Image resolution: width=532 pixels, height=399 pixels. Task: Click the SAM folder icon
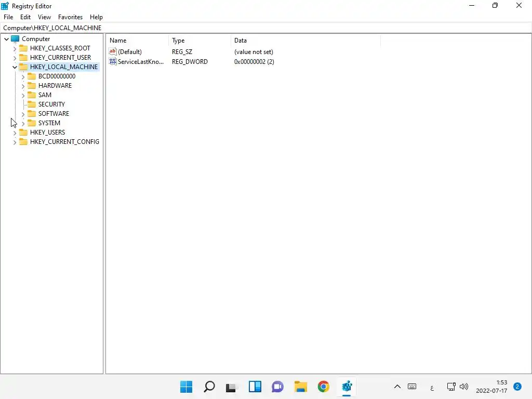click(32, 95)
